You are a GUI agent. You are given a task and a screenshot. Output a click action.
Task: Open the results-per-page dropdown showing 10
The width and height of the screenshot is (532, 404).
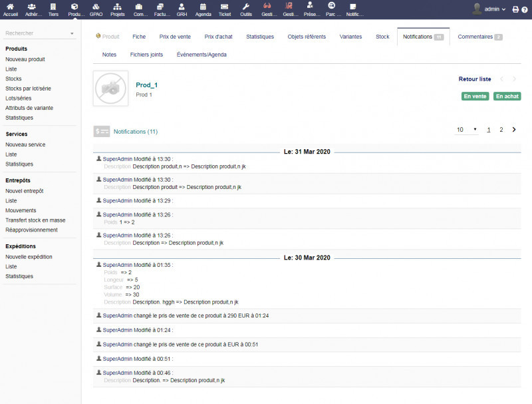point(466,130)
